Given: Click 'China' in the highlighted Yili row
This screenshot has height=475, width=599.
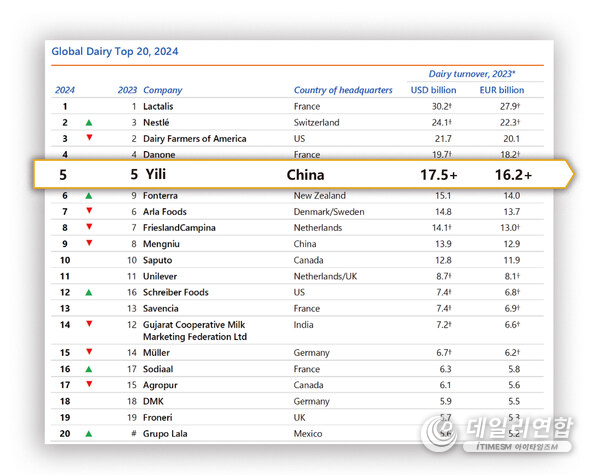Looking at the screenshot, I should point(306,175).
